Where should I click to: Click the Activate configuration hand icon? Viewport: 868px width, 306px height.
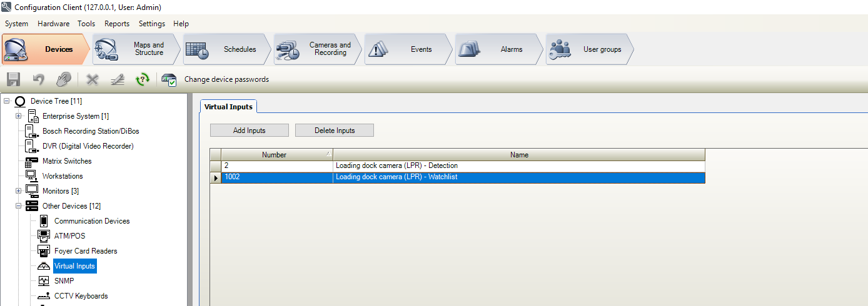click(x=63, y=79)
